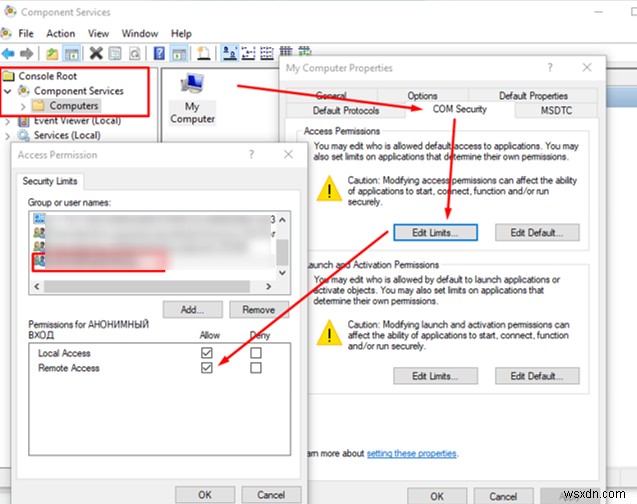Toggle Allow checkbox for Local Access
Screen dimensions: 637x504
coord(207,353)
